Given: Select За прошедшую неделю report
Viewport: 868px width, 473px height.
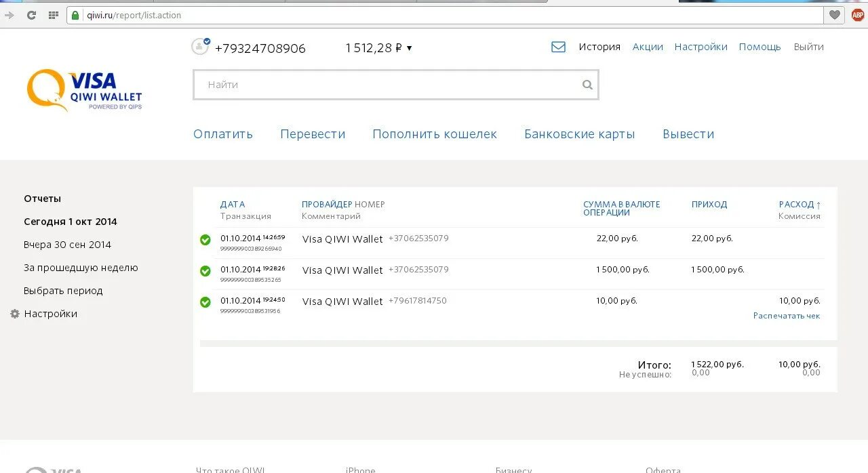Looking at the screenshot, I should pyautogui.click(x=81, y=268).
